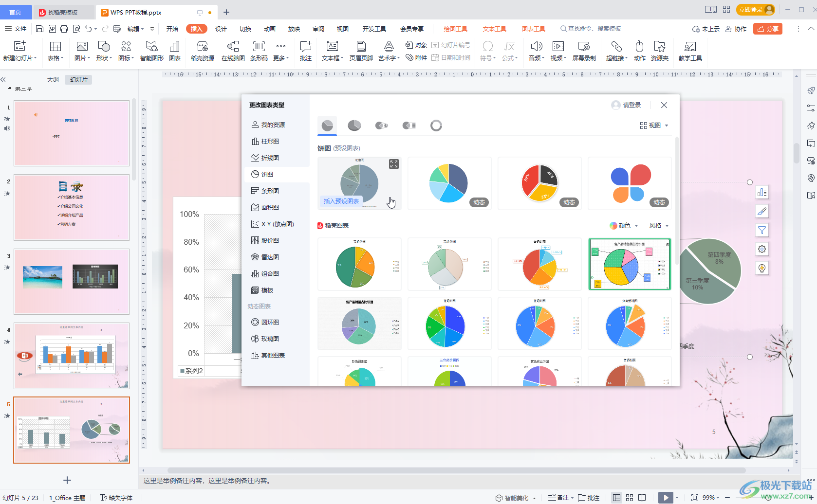Image resolution: width=817 pixels, height=504 pixels.
Task: Choose the green-bordered colorful pie template
Action: coord(630,264)
